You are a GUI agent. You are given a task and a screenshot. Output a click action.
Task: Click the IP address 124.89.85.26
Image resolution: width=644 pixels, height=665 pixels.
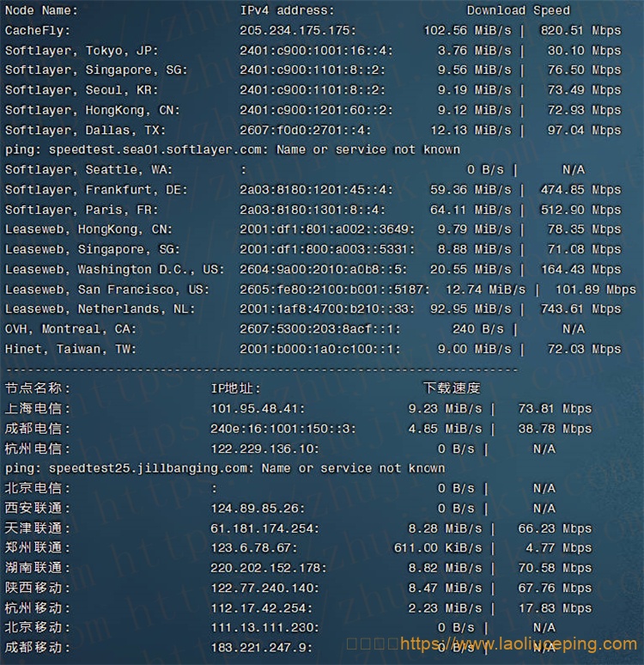(x=258, y=509)
